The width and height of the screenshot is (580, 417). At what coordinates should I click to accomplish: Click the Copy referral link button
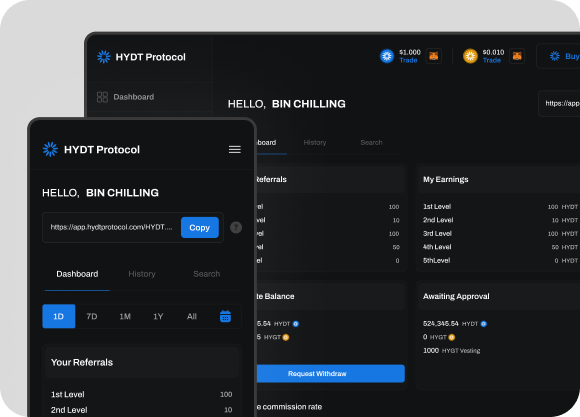tap(200, 228)
